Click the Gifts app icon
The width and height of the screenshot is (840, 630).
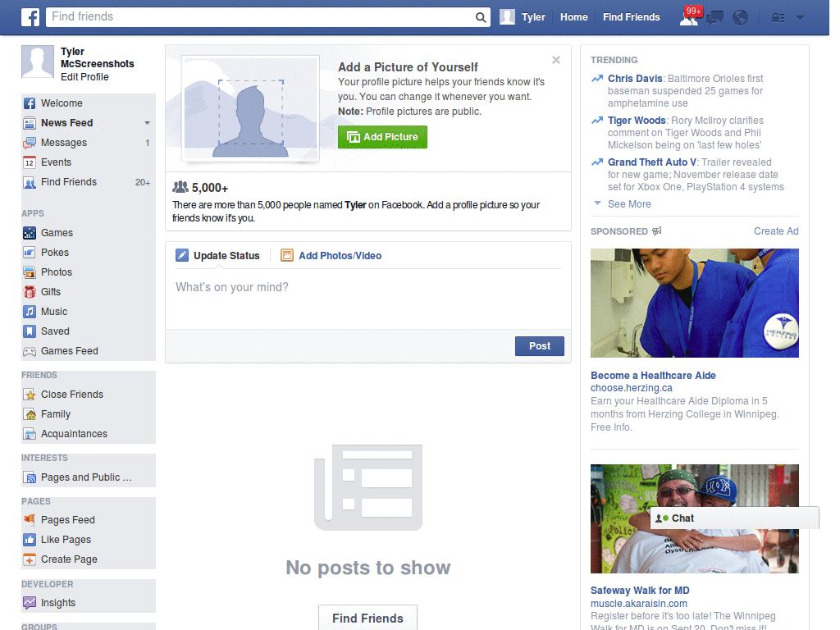[x=30, y=292]
